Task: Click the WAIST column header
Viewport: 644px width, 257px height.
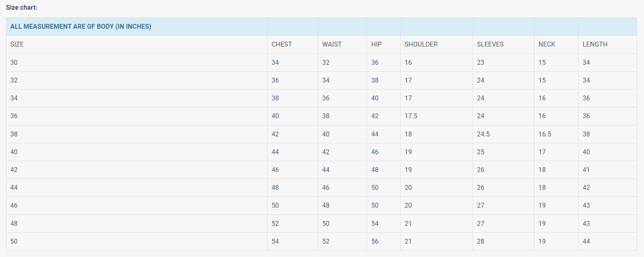Action: click(332, 45)
